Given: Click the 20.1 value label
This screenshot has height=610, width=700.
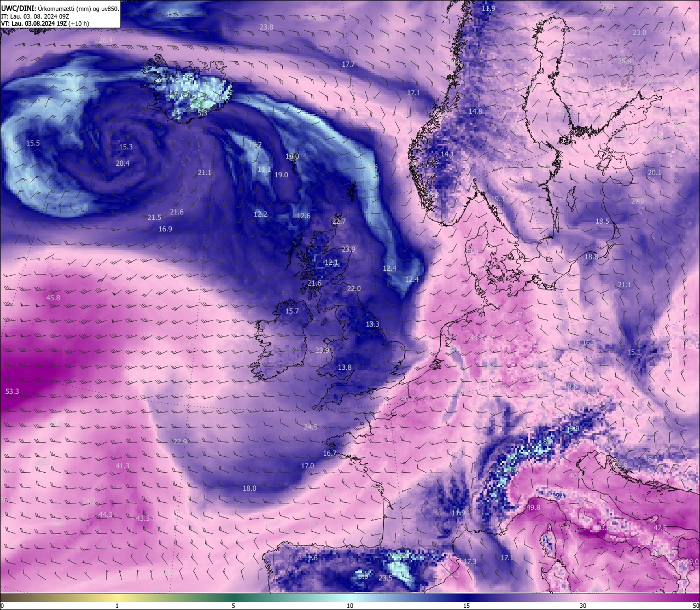Looking at the screenshot, I should click(x=655, y=172).
